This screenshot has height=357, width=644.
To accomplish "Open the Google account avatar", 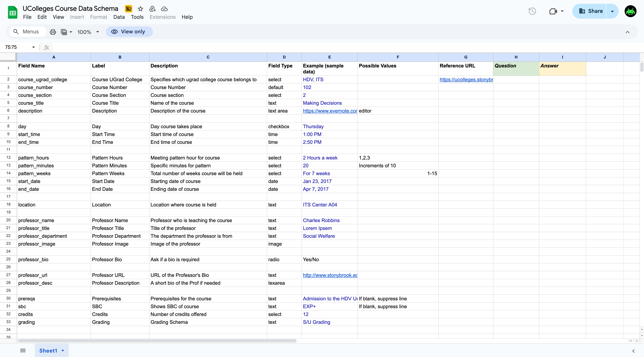I will (x=631, y=11).
